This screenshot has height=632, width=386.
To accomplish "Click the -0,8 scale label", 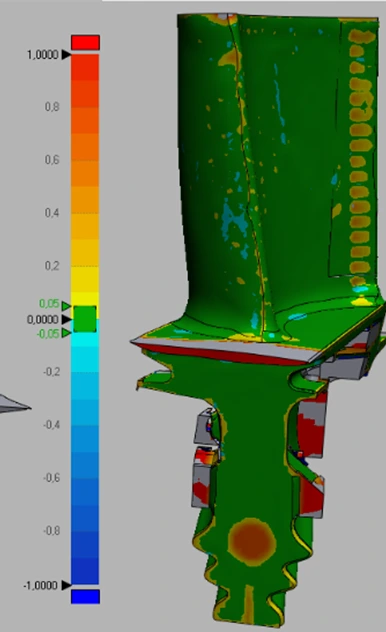I will pos(51,531).
